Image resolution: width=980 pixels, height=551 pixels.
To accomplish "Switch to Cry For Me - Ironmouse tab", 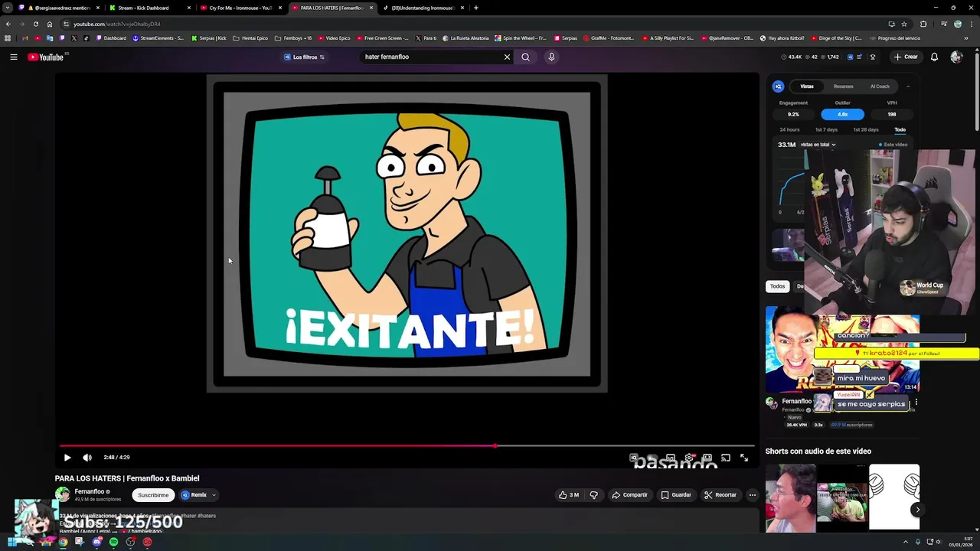I will click(240, 8).
